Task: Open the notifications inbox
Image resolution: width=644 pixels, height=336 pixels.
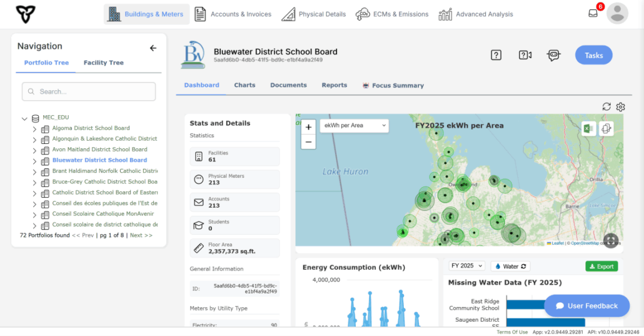Action: (593, 13)
